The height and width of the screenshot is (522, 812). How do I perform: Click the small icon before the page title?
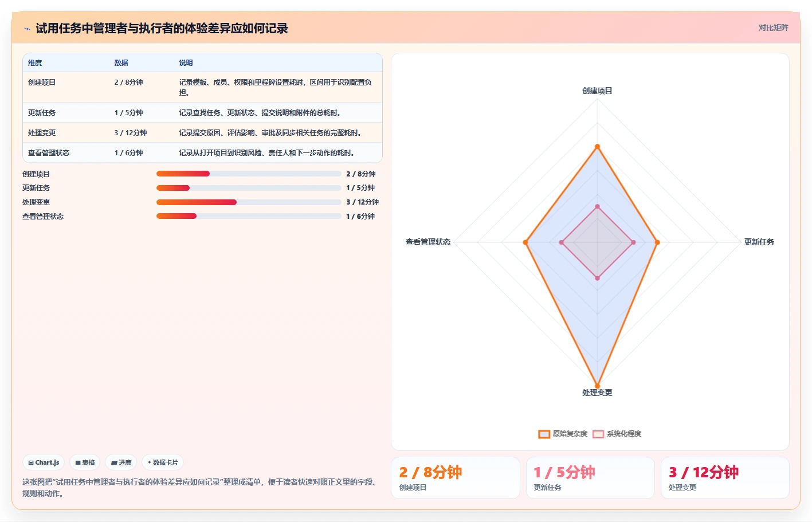tap(27, 29)
